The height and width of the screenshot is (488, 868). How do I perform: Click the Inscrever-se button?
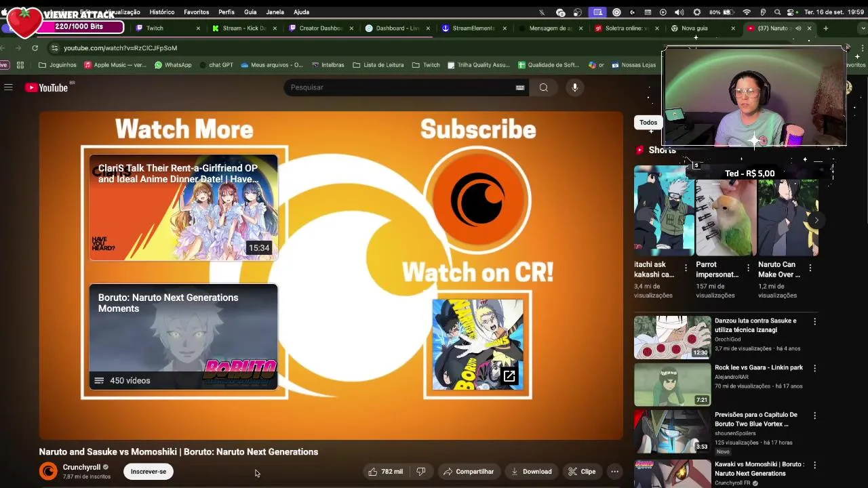pos(149,472)
